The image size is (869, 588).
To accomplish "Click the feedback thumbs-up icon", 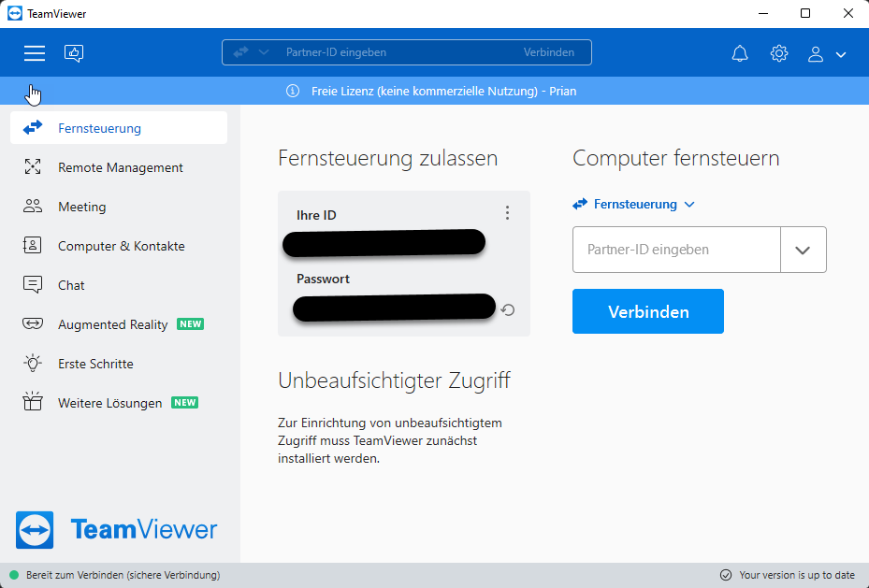I will (74, 53).
